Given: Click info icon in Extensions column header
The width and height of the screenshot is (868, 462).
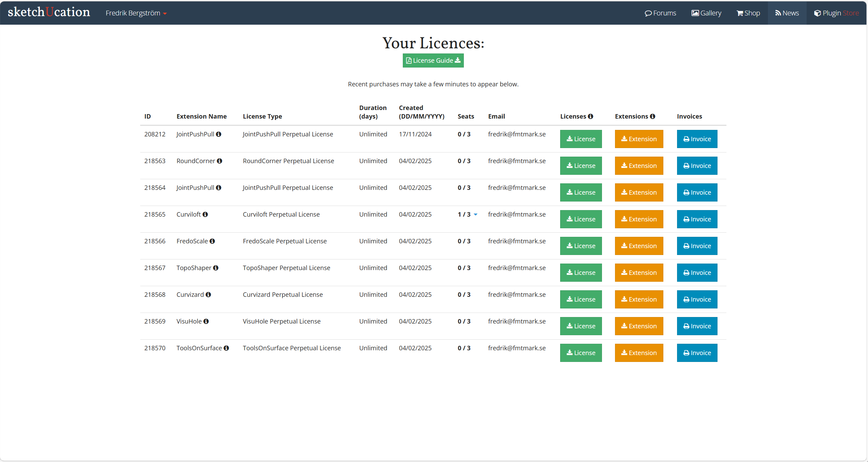Looking at the screenshot, I should tap(652, 117).
